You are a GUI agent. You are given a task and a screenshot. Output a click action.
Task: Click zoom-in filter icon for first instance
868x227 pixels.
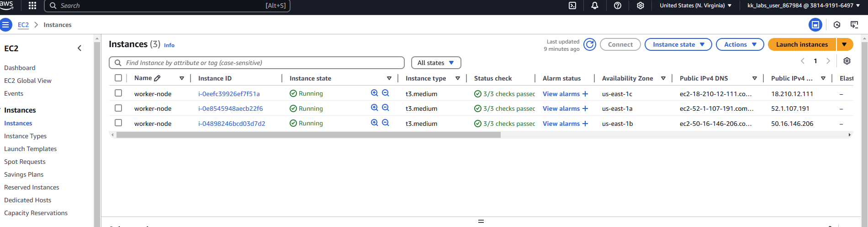click(375, 93)
